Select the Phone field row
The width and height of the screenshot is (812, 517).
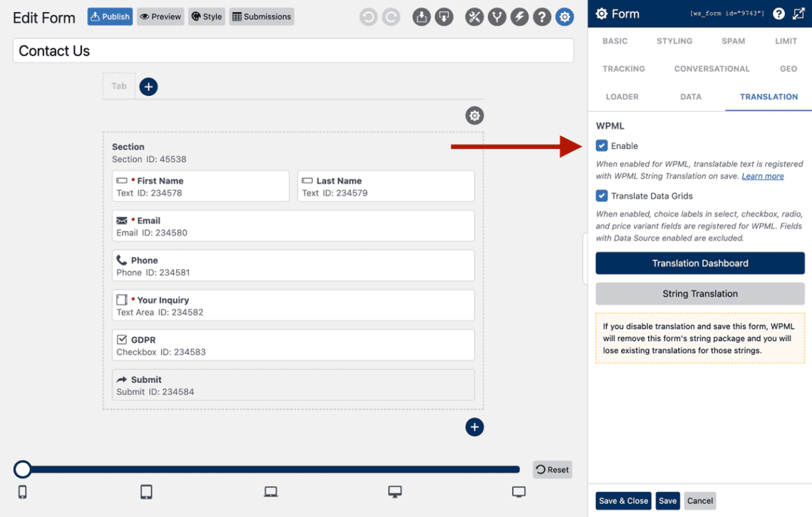click(x=293, y=266)
